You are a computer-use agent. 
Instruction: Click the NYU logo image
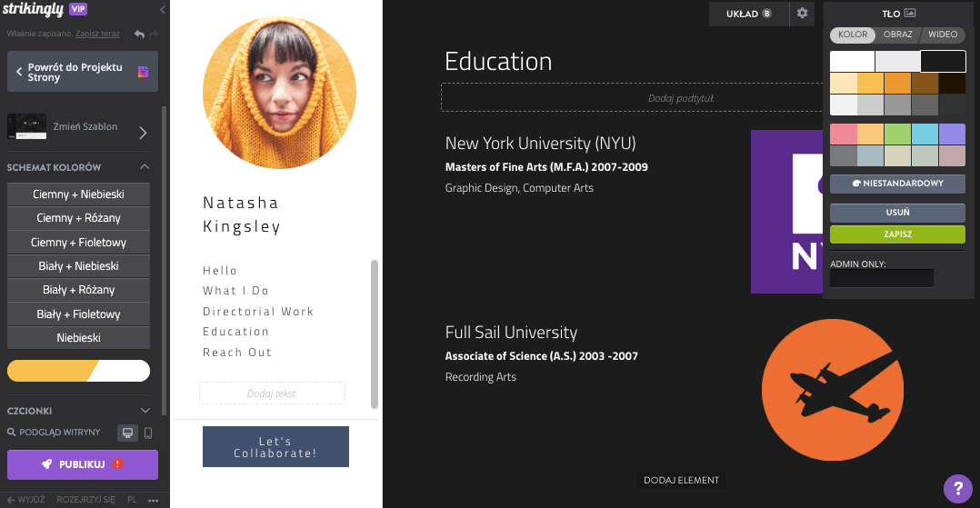pyautogui.click(x=787, y=212)
